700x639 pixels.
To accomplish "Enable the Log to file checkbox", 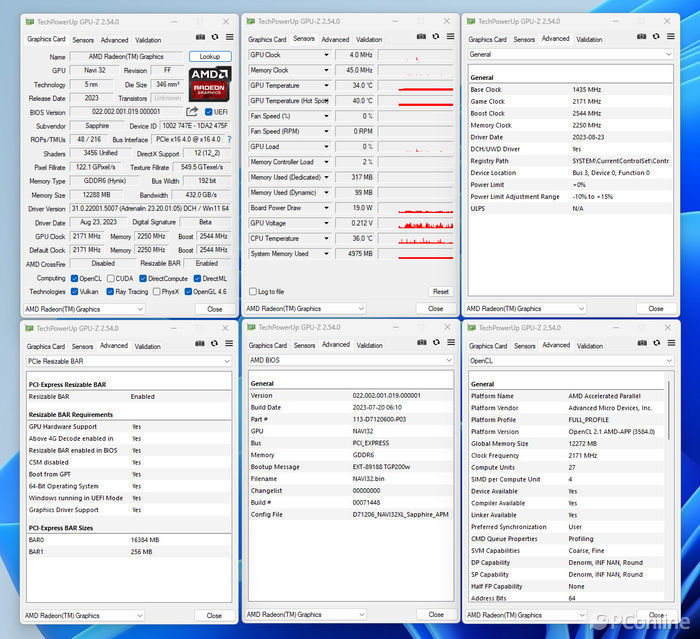I will click(252, 291).
